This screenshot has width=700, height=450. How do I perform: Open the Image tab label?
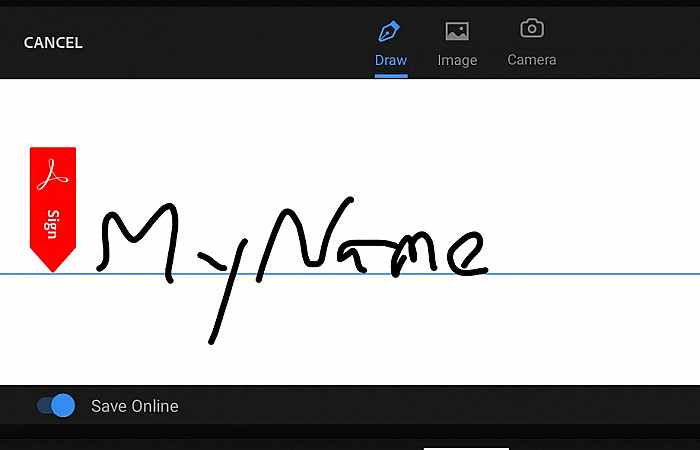point(457,60)
